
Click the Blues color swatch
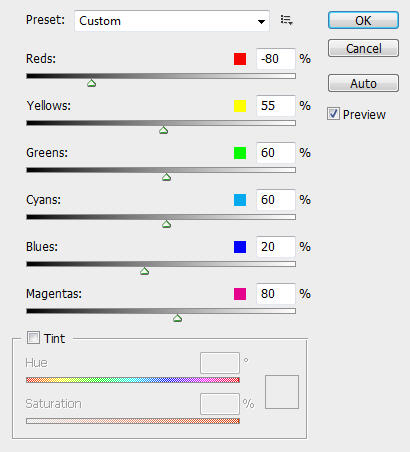[x=240, y=247]
